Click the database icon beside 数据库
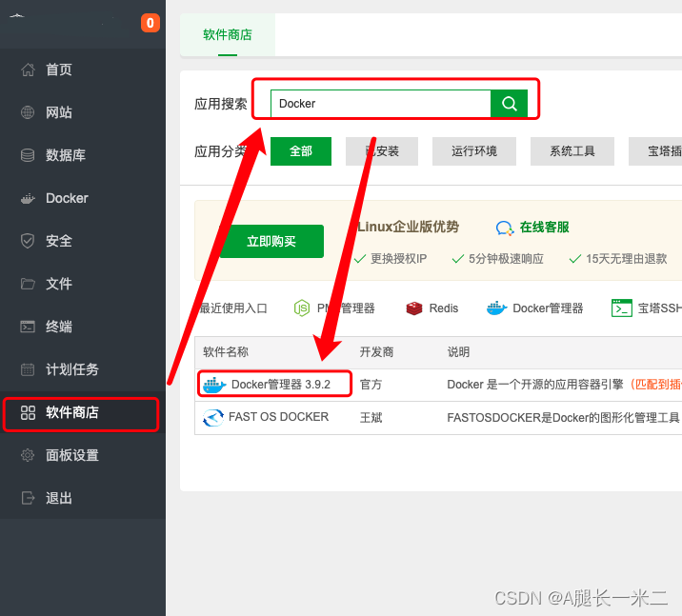This screenshot has height=616, width=682. (28, 155)
